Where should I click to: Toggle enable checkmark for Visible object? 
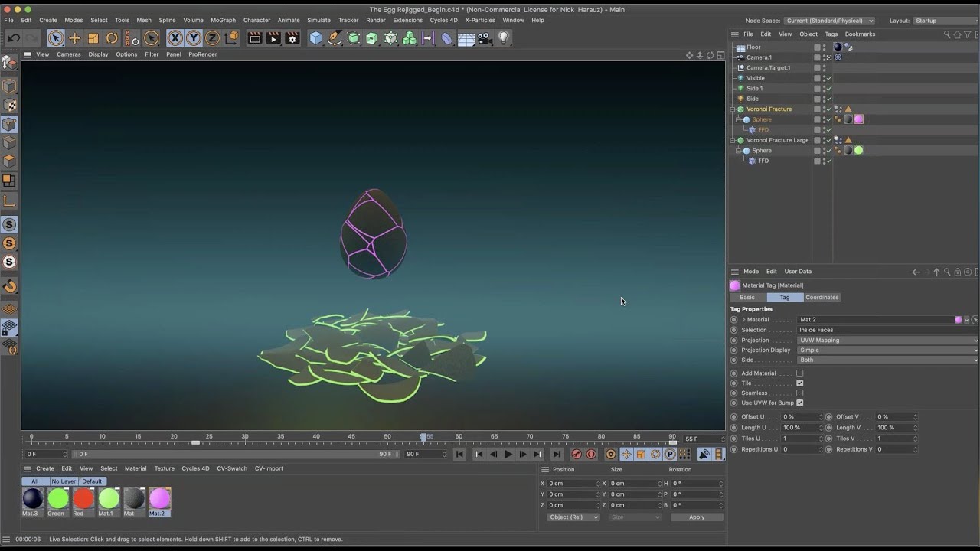[829, 78]
